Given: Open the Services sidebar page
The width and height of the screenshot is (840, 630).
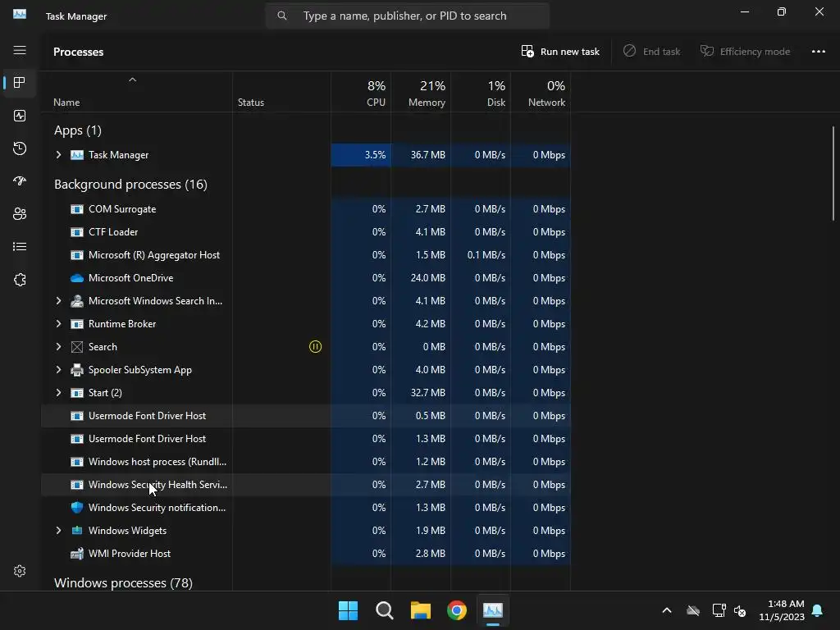Looking at the screenshot, I should pyautogui.click(x=20, y=280).
